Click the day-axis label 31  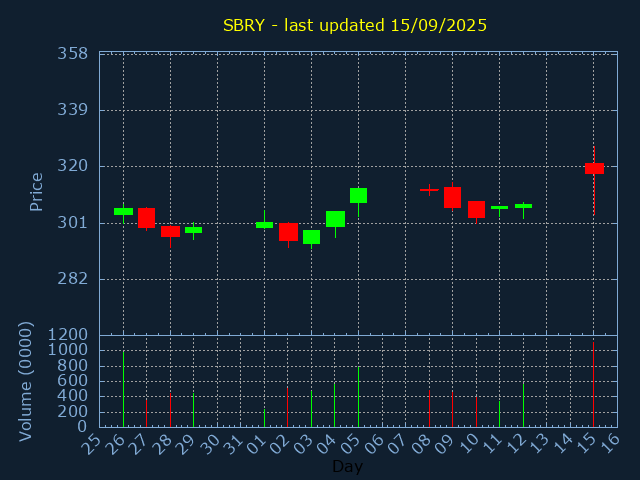[x=233, y=444]
